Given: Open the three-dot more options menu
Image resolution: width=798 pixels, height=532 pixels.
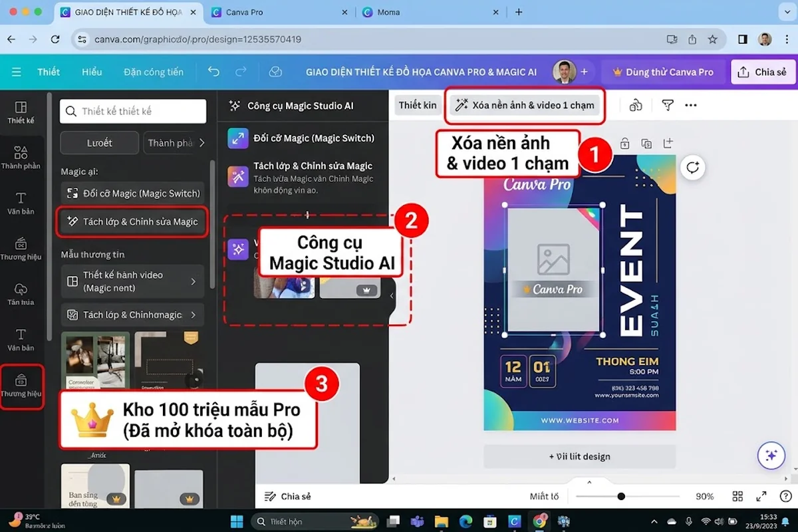Looking at the screenshot, I should pos(690,105).
